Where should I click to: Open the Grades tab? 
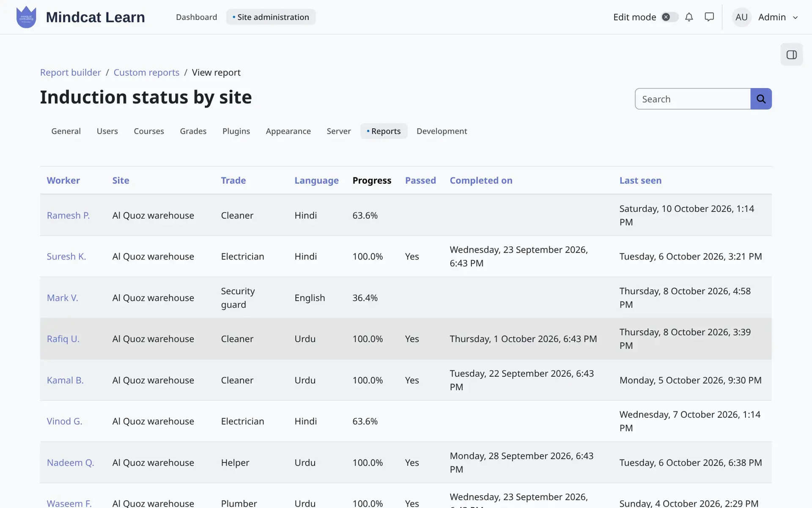click(x=193, y=131)
